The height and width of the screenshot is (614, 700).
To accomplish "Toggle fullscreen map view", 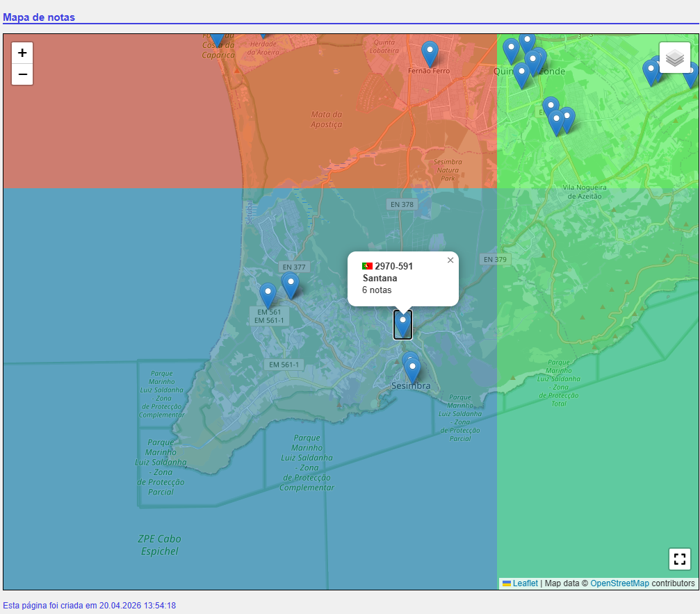I will 679,559.
